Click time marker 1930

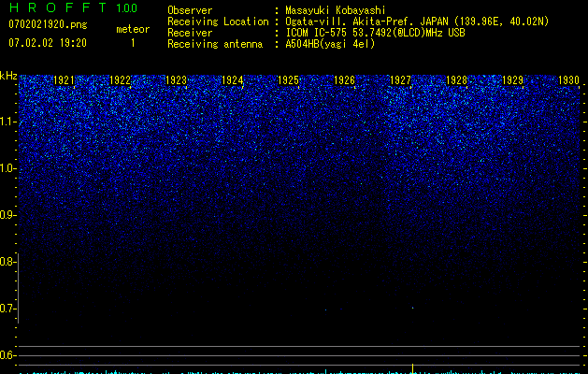coord(569,80)
